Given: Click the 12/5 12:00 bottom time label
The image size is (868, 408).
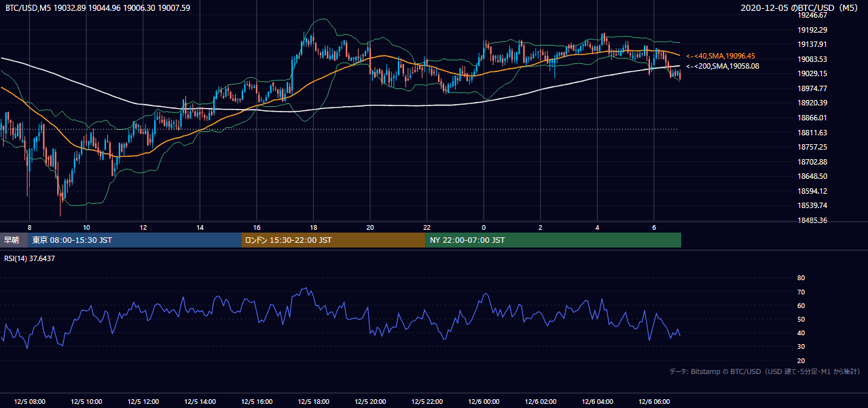Looking at the screenshot, I should click(x=143, y=402).
